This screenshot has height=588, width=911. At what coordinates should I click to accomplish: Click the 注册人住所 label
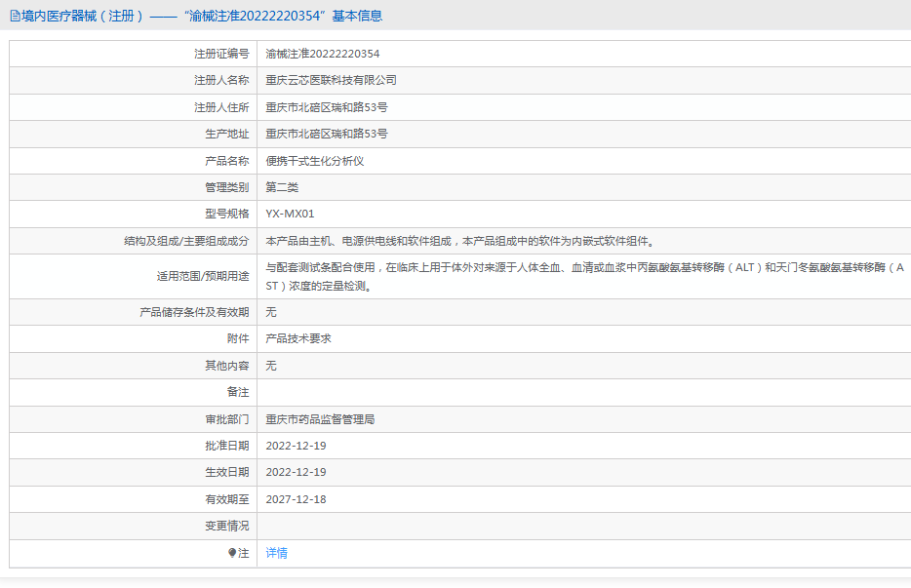[221, 107]
